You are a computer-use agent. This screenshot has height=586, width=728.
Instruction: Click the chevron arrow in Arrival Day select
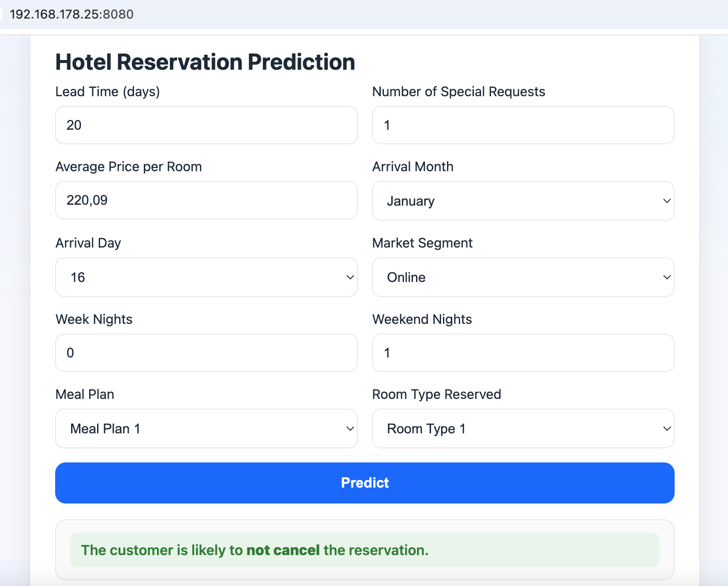350,277
